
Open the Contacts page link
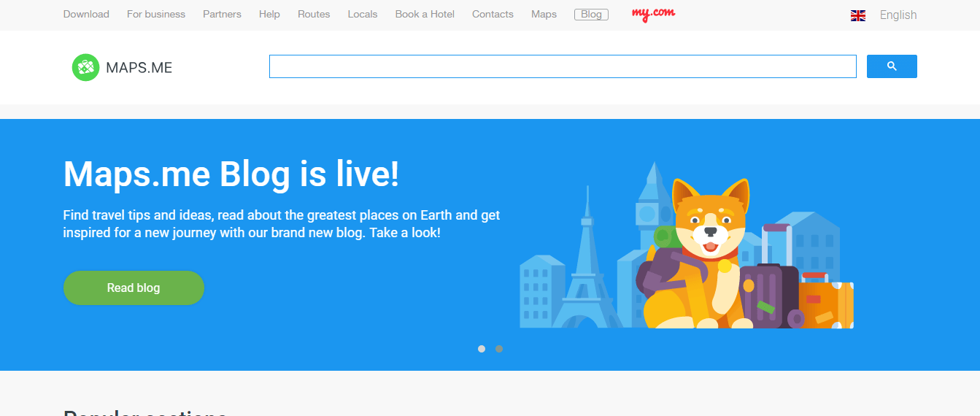493,14
